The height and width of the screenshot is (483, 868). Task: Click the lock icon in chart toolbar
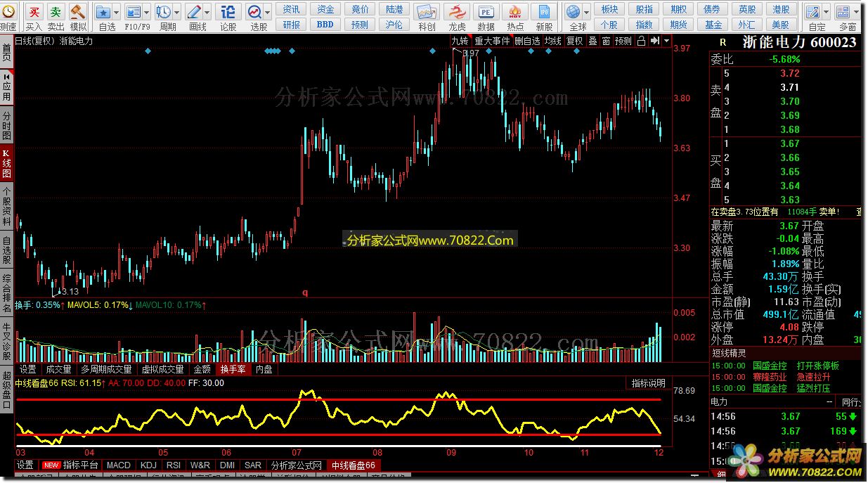[641, 41]
